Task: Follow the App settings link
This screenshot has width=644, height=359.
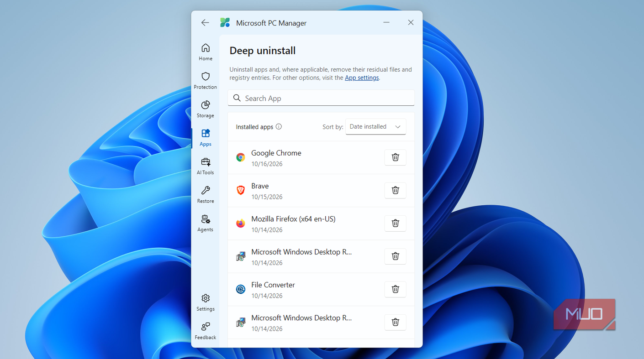Action: click(362, 78)
